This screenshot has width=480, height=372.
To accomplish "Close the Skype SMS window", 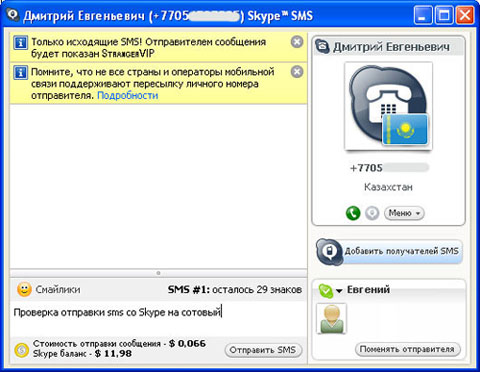I will [465, 15].
